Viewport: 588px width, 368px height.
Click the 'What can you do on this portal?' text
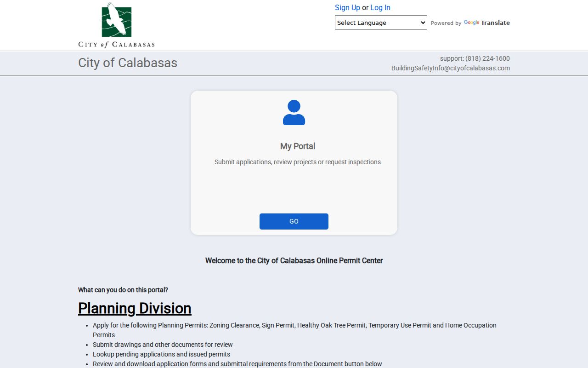pyautogui.click(x=123, y=290)
